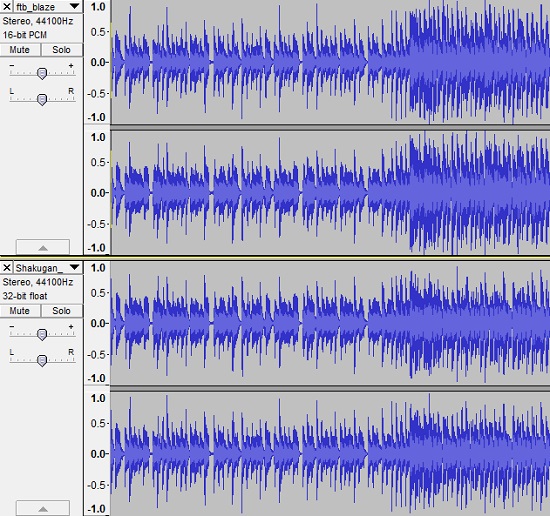The height and width of the screenshot is (516, 550).
Task: Mute the Shakugan_ track
Action: (20, 311)
